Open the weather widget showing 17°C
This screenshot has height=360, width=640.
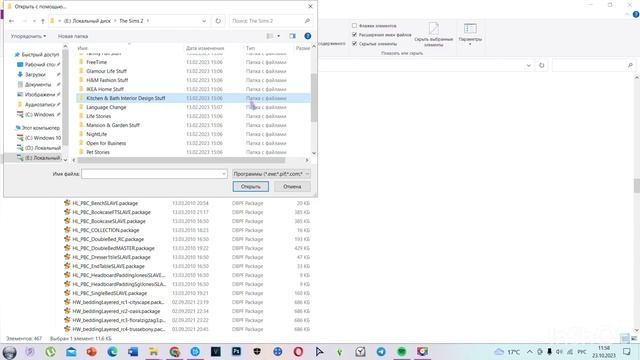click(x=508, y=352)
